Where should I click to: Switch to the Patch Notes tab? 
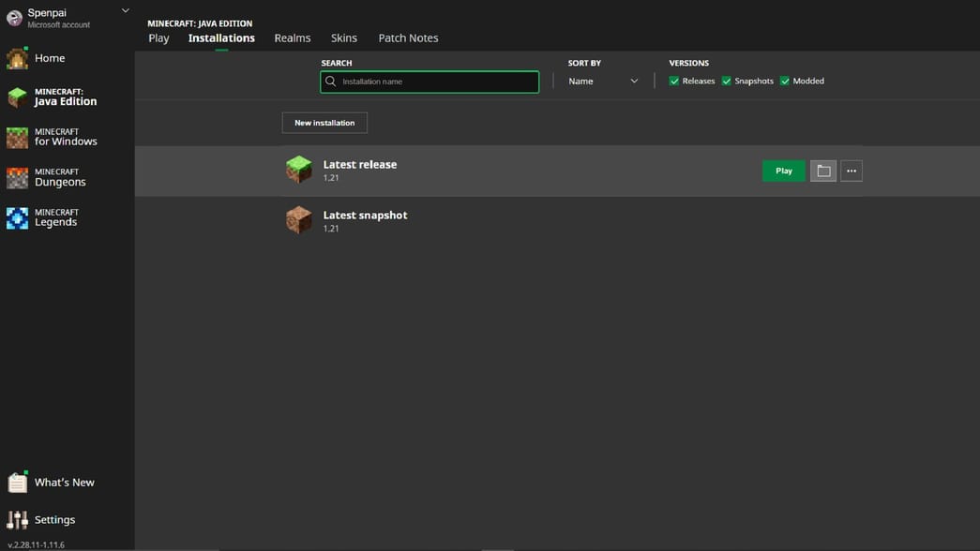[408, 38]
